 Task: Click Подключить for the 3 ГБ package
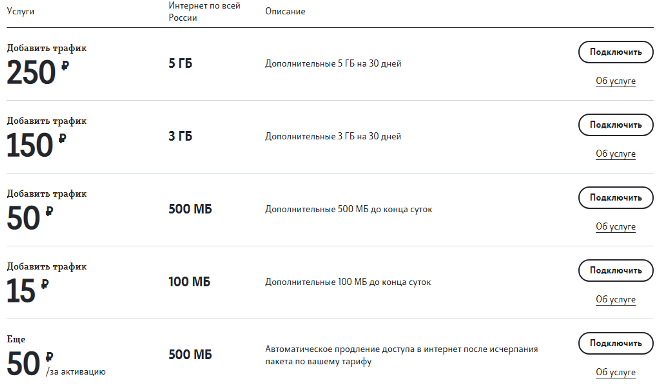coord(615,125)
